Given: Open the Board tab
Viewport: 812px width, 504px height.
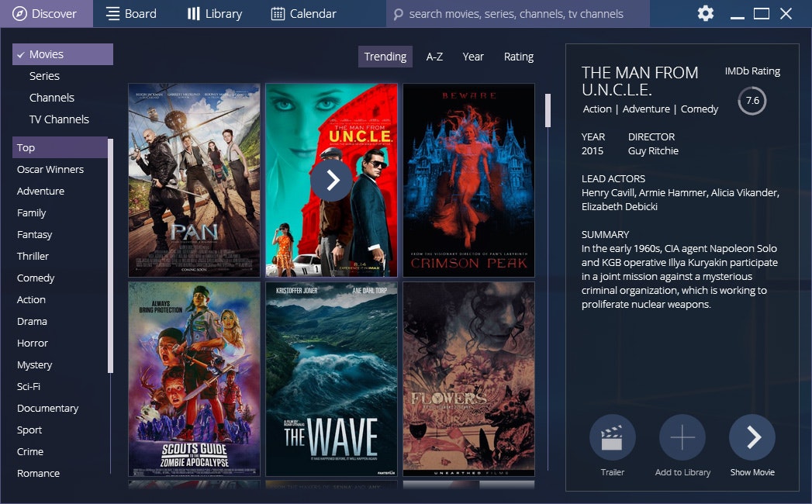Looking at the screenshot, I should coord(131,13).
